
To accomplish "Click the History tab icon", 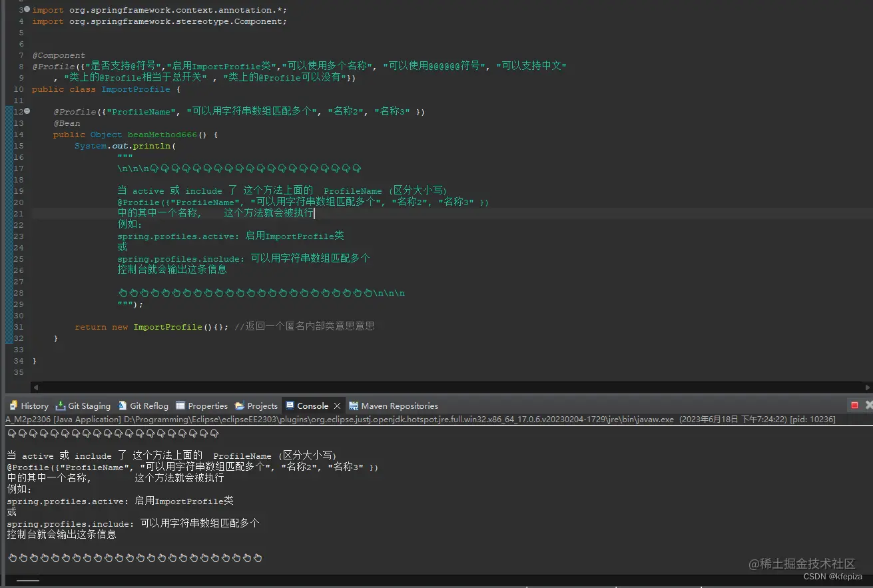I will [13, 406].
